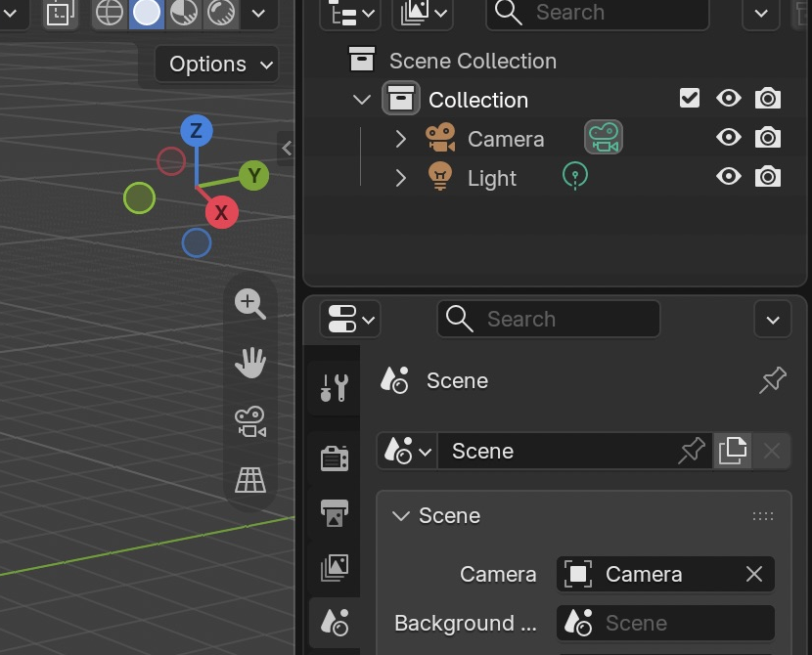
Task: Click the move view hand button
Action: pos(250,362)
